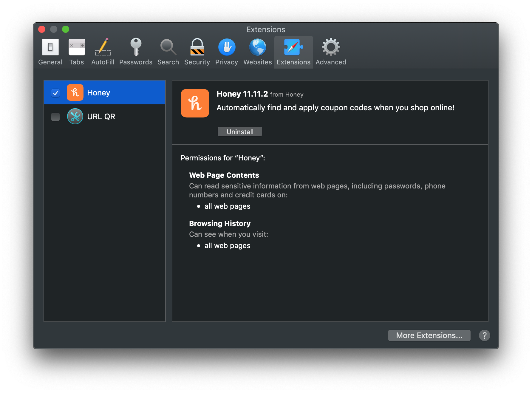Show Privacy hand icon preferences
The height and width of the screenshot is (393, 532).
(x=227, y=52)
